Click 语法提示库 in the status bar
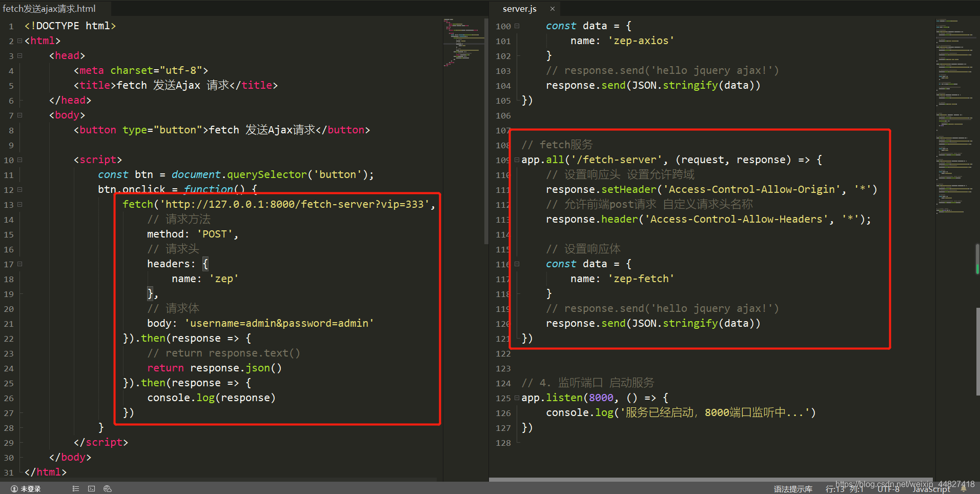Image resolution: width=980 pixels, height=494 pixels. 793,489
